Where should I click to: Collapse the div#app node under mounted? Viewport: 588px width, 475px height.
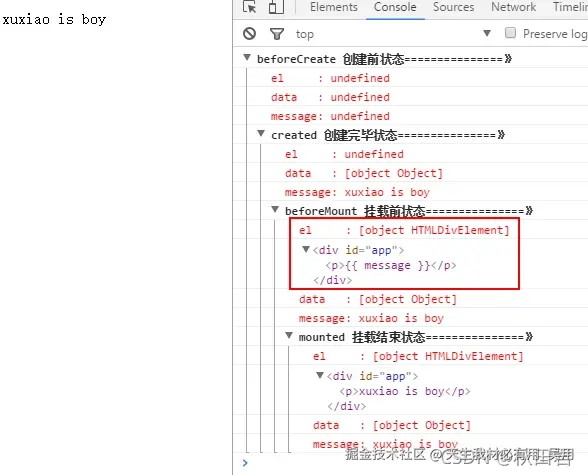point(320,375)
